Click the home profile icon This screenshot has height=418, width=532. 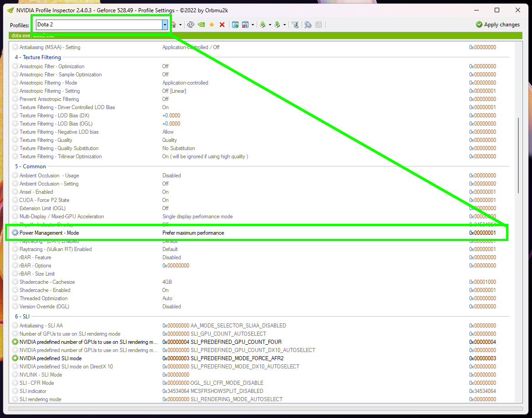pyautogui.click(x=174, y=25)
